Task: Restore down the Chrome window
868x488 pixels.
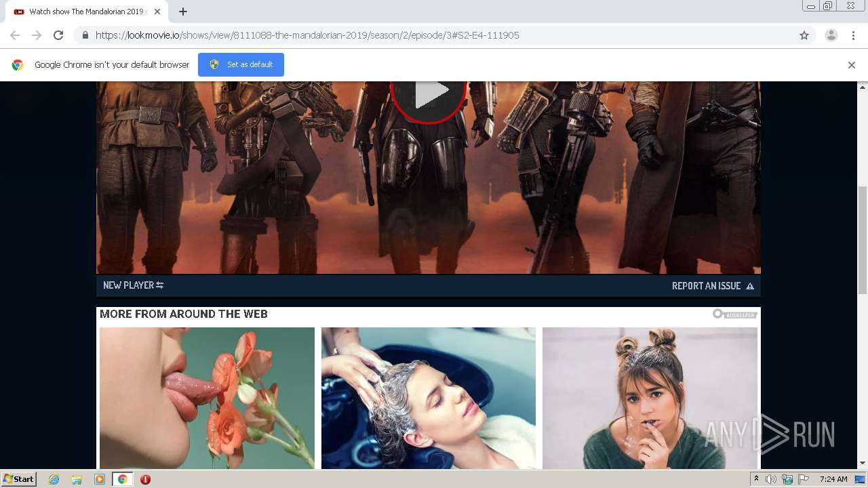Action: pyautogui.click(x=828, y=6)
